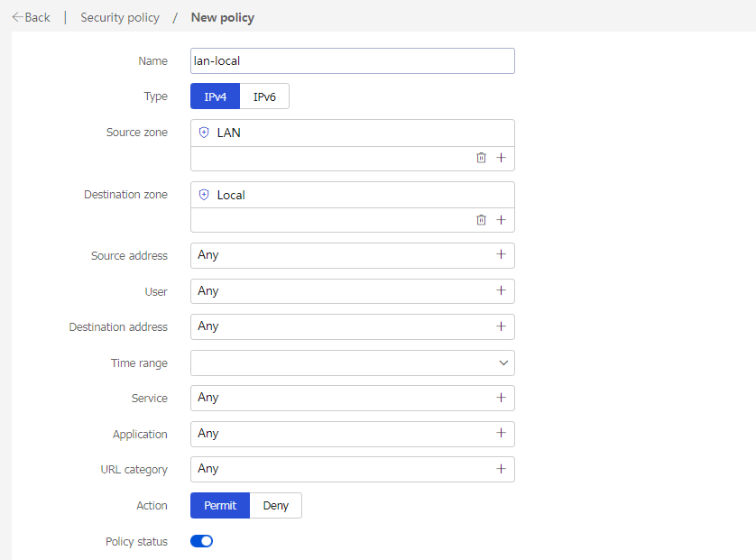The image size is (756, 560).
Task: Set action to Permit
Action: pyautogui.click(x=220, y=506)
